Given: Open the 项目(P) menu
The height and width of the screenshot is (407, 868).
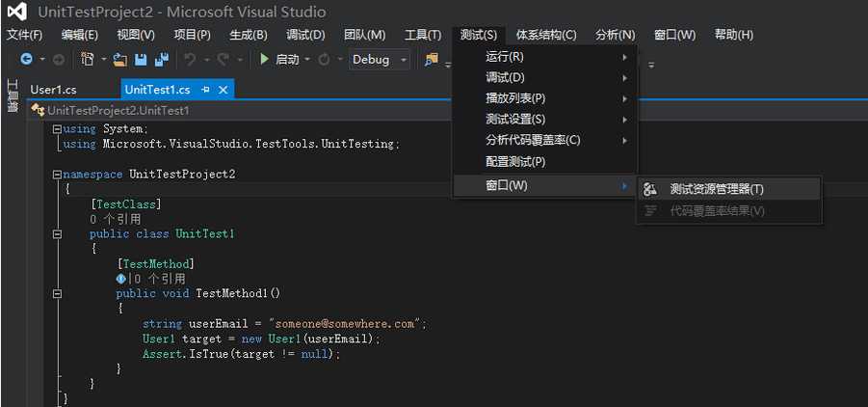Looking at the screenshot, I should pos(192,35).
